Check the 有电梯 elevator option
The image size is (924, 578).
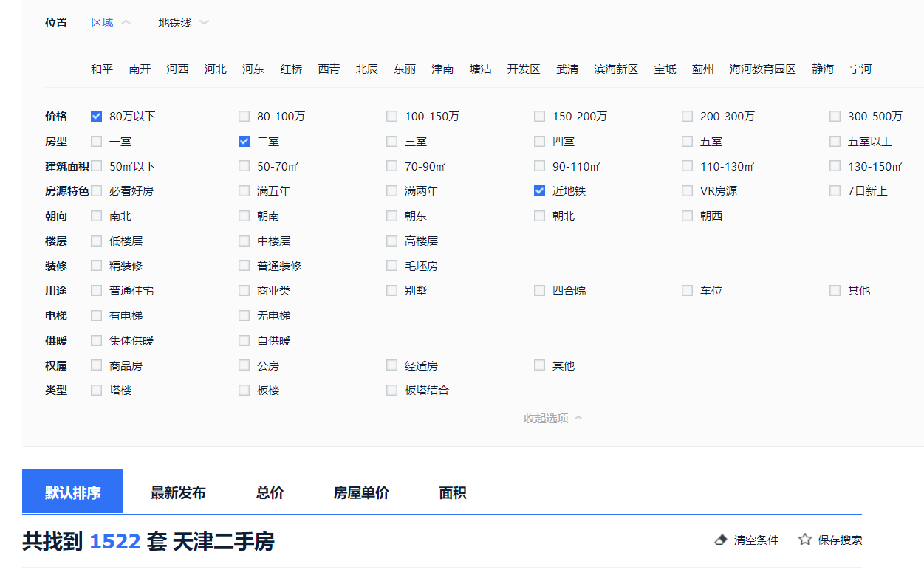(96, 316)
